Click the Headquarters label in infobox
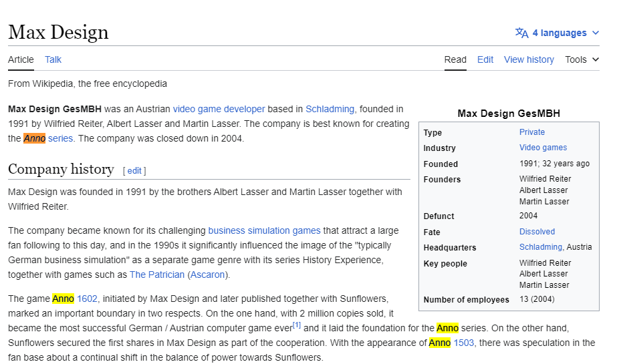 (450, 248)
